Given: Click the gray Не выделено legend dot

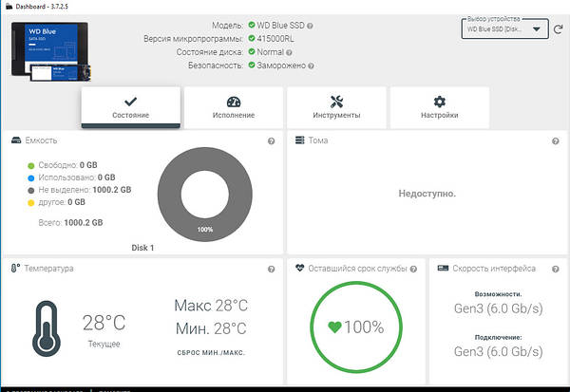Looking at the screenshot, I should 31,191.
